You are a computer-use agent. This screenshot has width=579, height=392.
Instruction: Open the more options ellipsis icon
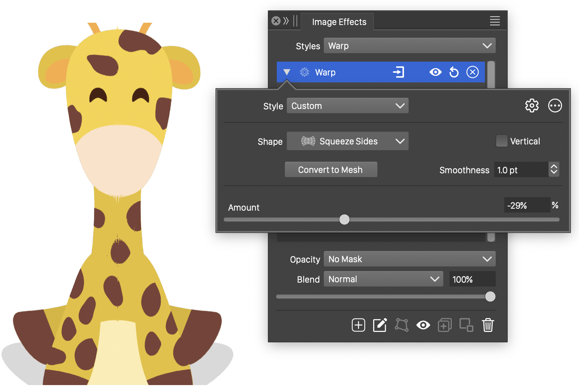click(555, 106)
